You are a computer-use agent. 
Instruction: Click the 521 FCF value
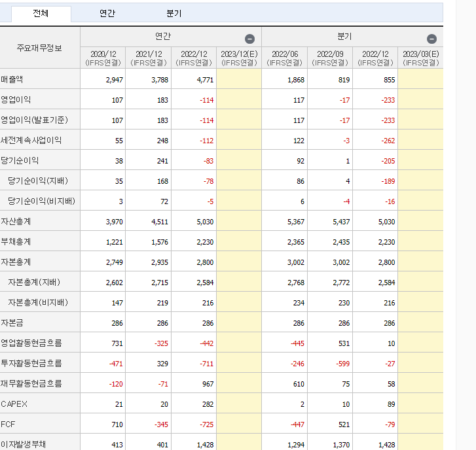point(344,425)
